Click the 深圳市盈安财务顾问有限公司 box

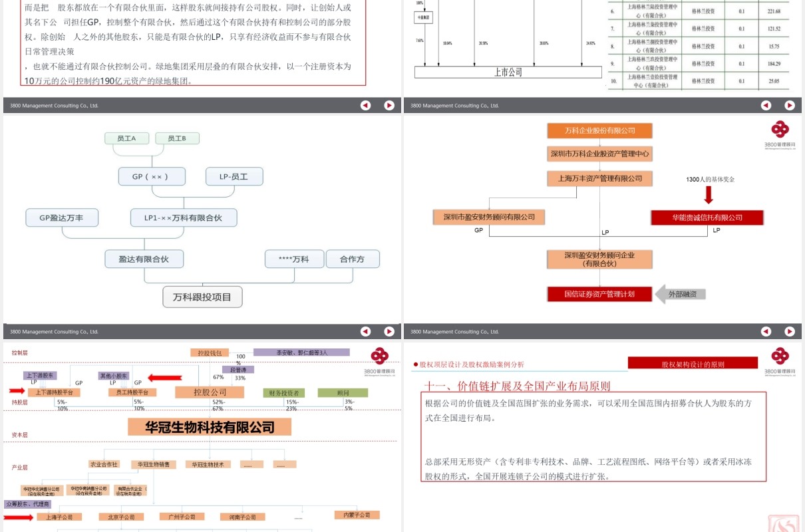tap(489, 217)
